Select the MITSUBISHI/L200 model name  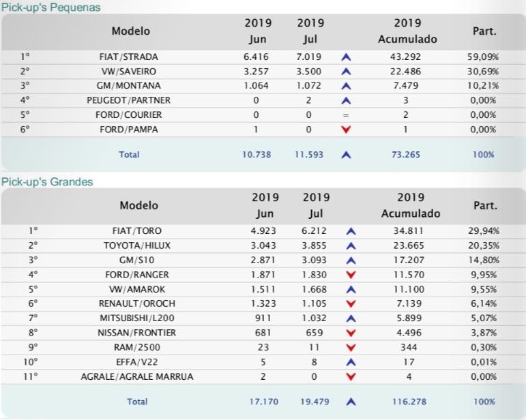[x=137, y=318]
